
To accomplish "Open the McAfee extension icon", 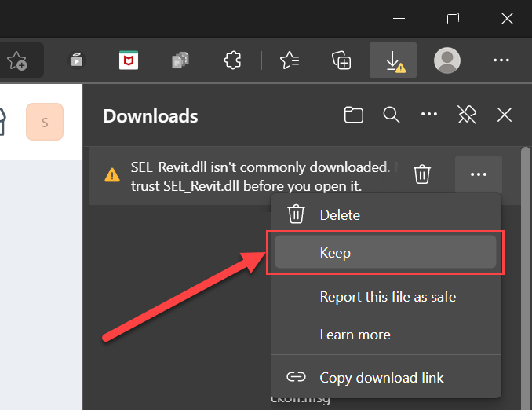I will (129, 60).
